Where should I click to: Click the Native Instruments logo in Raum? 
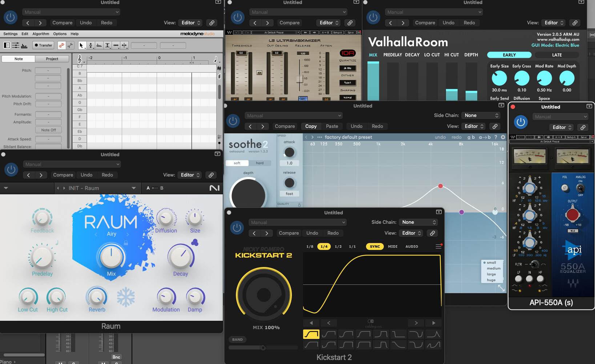(x=214, y=188)
